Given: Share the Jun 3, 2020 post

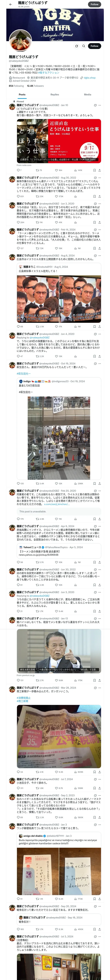Looking at the screenshot, I should point(100,222).
